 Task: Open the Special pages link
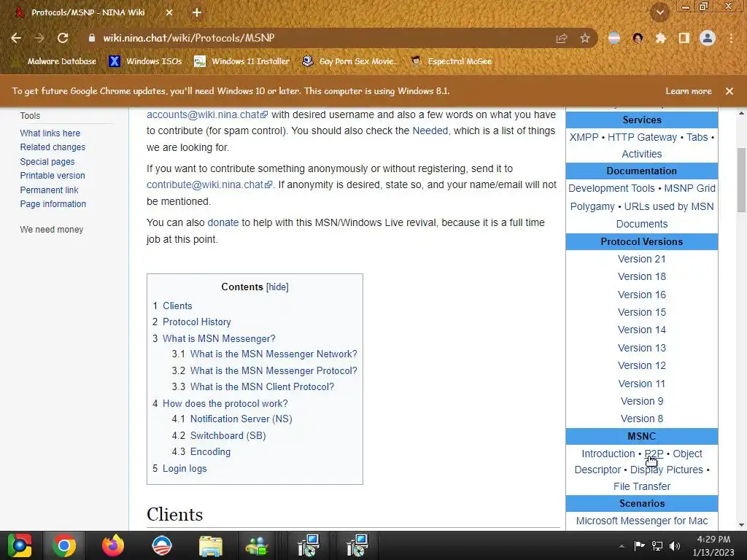tap(47, 162)
